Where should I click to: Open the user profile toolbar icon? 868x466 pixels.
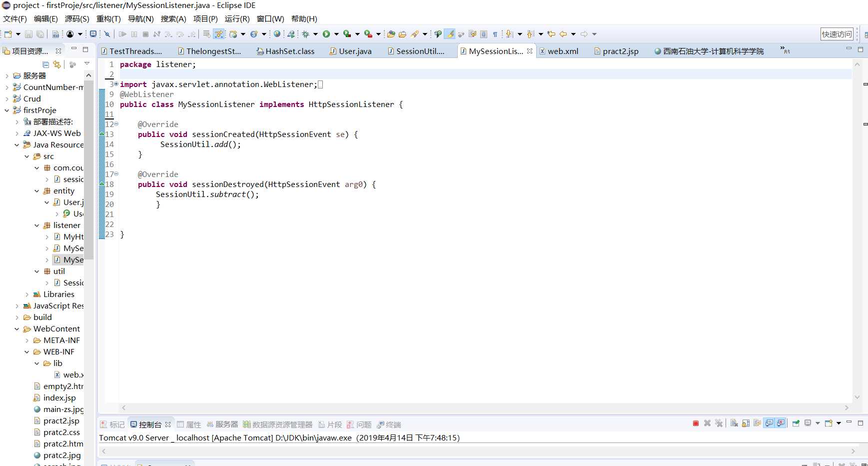click(70, 34)
